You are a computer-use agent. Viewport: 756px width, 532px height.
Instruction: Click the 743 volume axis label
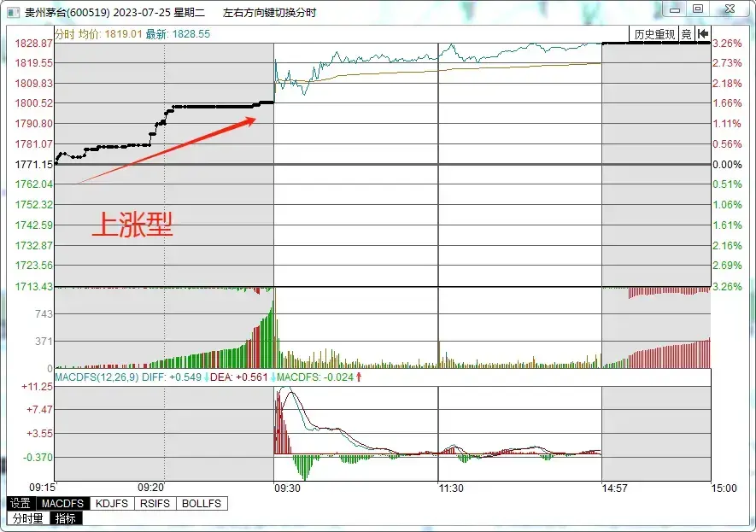(x=44, y=314)
